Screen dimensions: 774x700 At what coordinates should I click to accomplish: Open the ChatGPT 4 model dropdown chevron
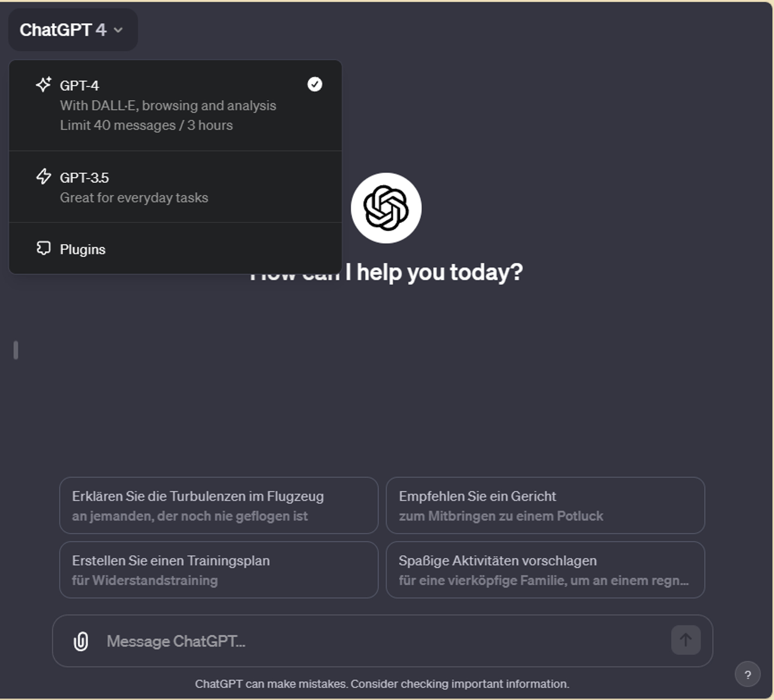click(x=117, y=30)
